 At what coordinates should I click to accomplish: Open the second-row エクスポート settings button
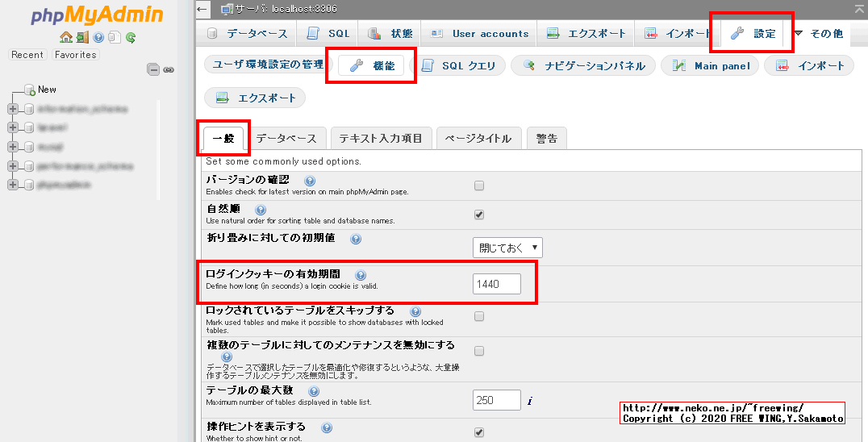pos(255,98)
